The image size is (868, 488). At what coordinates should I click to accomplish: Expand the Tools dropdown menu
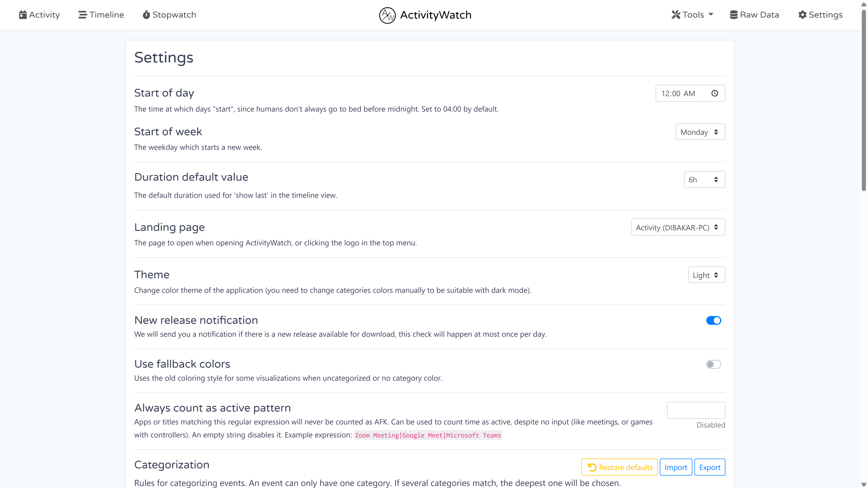pyautogui.click(x=693, y=15)
